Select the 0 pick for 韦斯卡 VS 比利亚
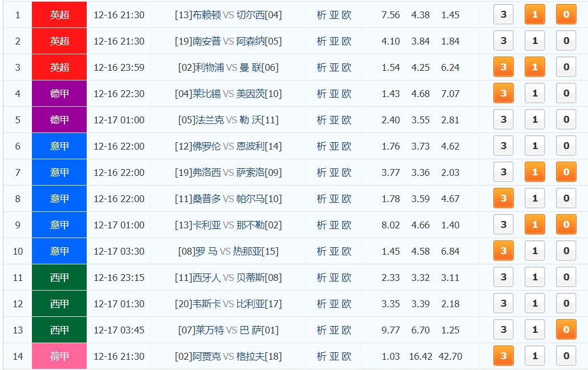588x370 pixels. (566, 303)
